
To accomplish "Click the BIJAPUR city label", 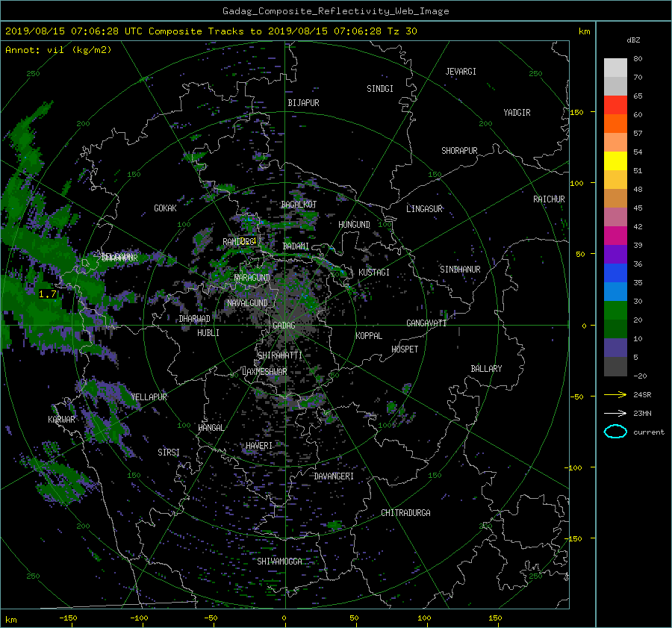I will coord(303,103).
